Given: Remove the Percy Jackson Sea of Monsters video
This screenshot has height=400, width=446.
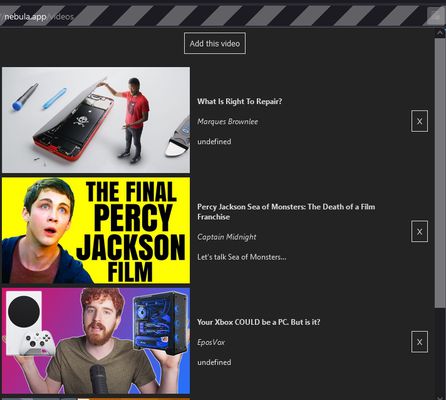Looking at the screenshot, I should pyautogui.click(x=419, y=231).
